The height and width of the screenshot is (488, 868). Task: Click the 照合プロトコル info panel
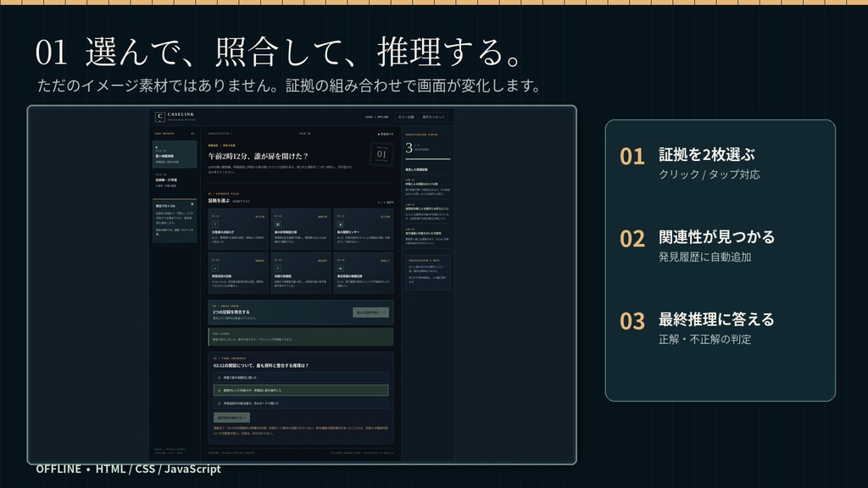tap(175, 221)
